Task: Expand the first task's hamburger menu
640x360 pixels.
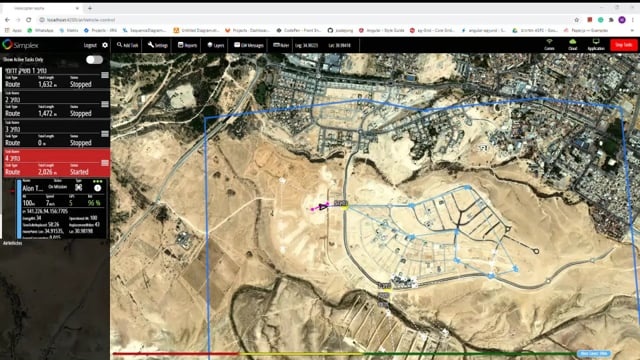Action: [105, 75]
